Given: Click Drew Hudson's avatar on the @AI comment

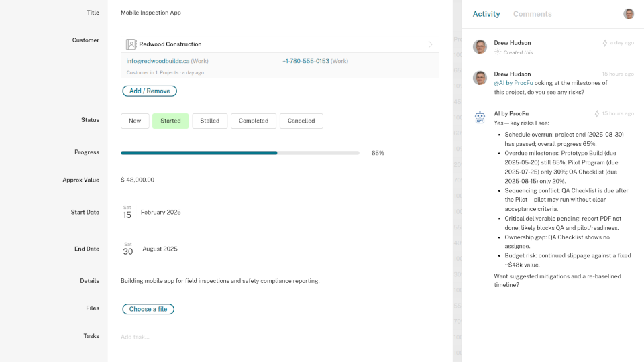Looking at the screenshot, I should click(480, 78).
